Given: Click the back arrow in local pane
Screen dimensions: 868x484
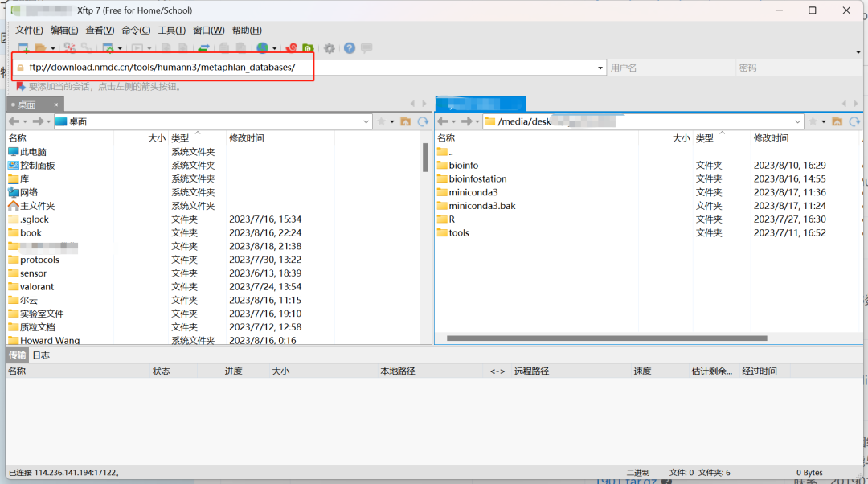Looking at the screenshot, I should (x=14, y=121).
